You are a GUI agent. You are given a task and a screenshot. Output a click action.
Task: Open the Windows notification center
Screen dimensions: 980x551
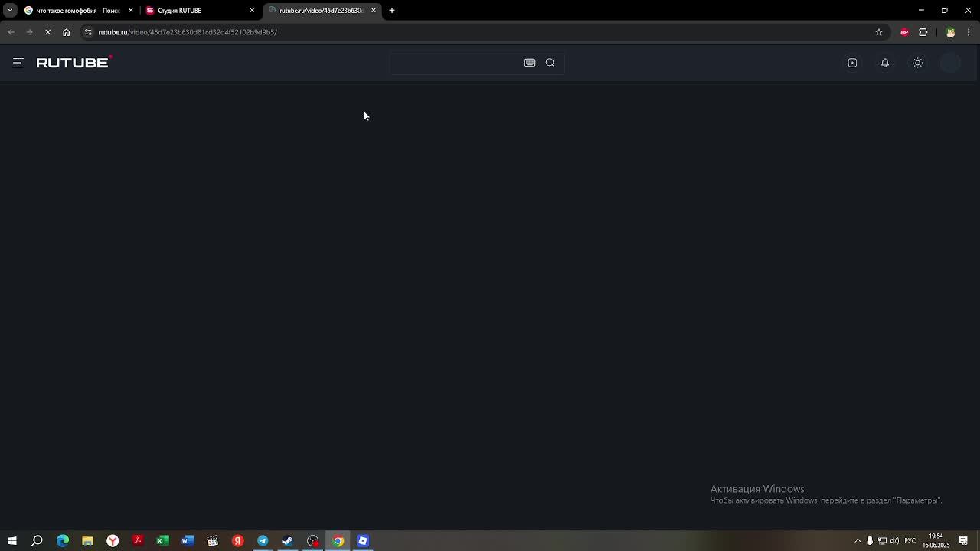point(963,541)
